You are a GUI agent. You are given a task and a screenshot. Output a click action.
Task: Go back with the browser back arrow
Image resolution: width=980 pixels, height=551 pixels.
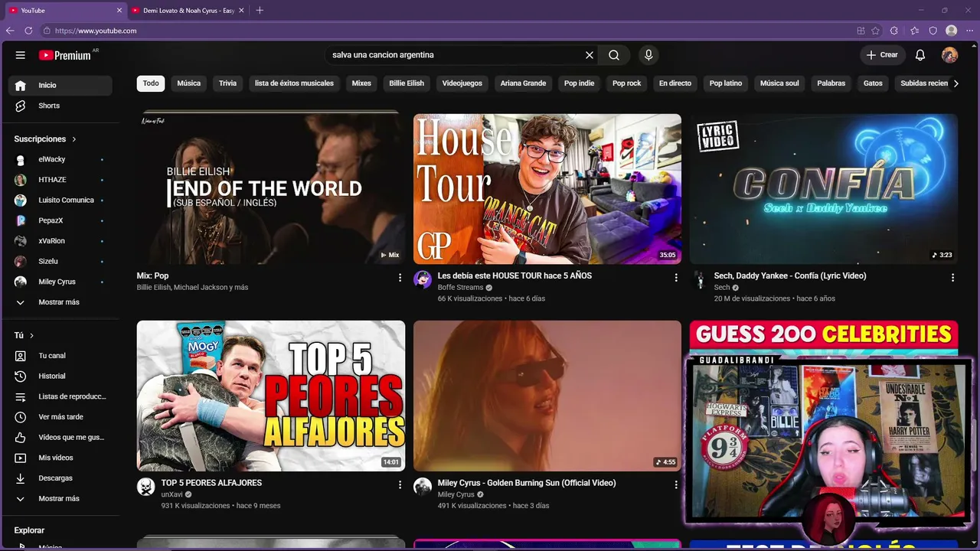point(10,31)
